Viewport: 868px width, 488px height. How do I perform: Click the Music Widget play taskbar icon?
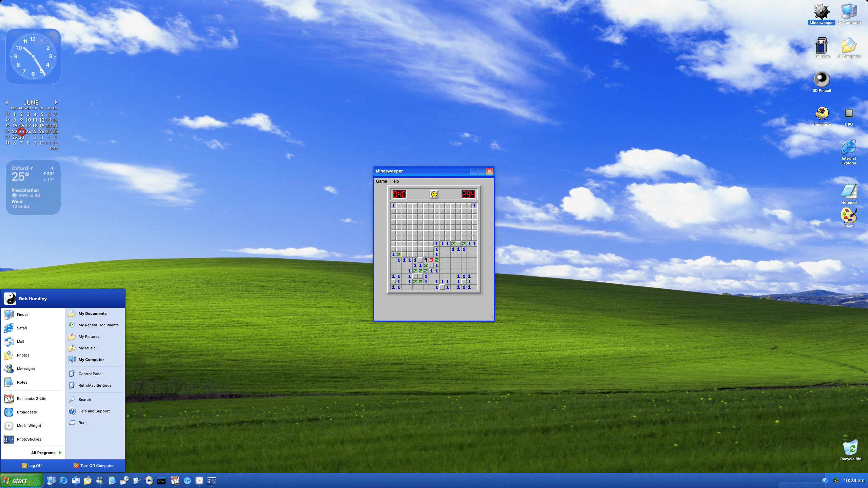tap(199, 481)
